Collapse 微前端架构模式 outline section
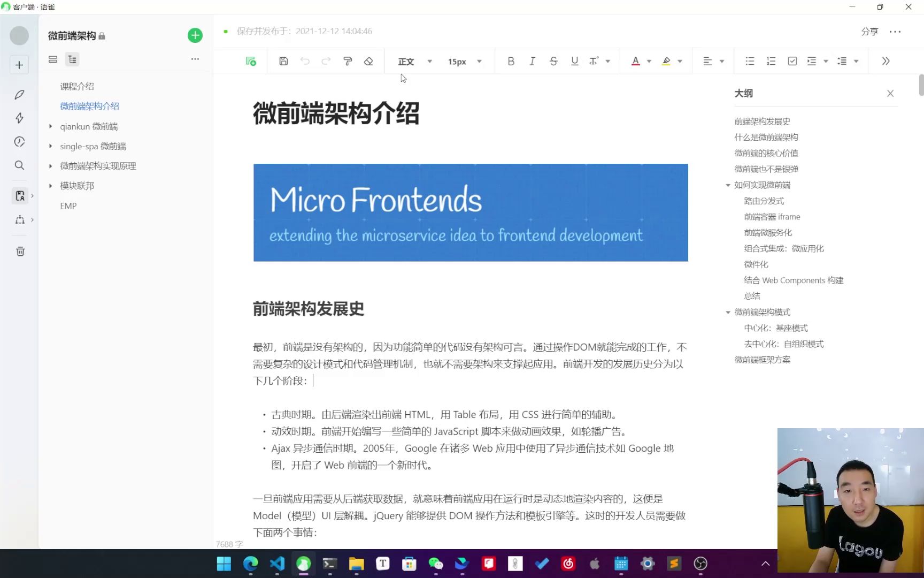Viewport: 924px width, 578px height. (x=728, y=312)
